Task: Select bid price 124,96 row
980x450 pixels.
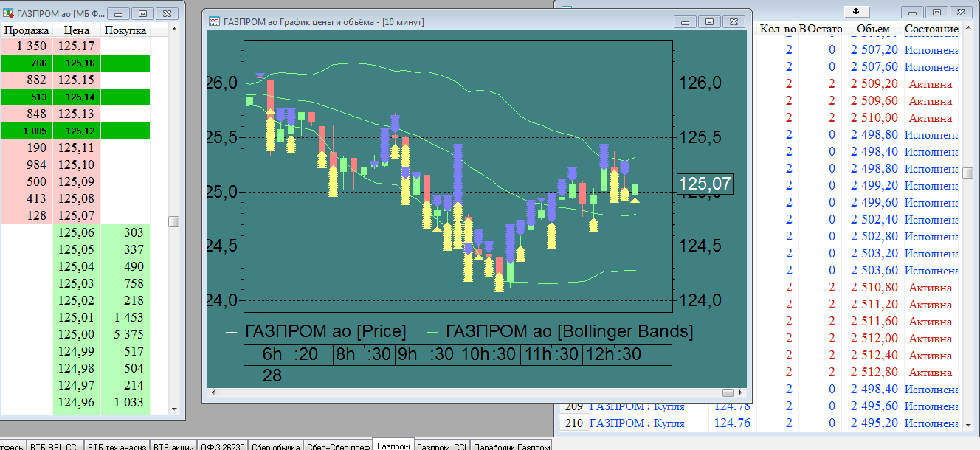Action: click(75, 402)
